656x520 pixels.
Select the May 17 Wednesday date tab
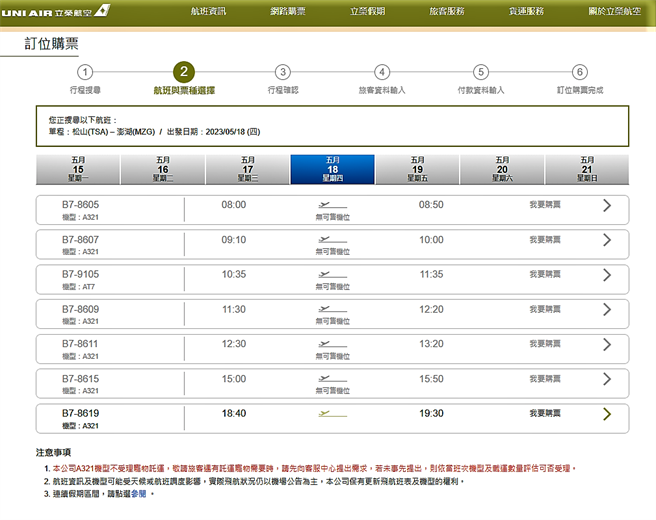[248, 169]
